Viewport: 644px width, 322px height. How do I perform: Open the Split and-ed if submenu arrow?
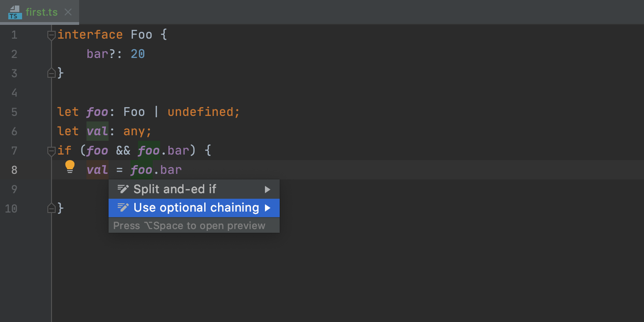pos(268,189)
